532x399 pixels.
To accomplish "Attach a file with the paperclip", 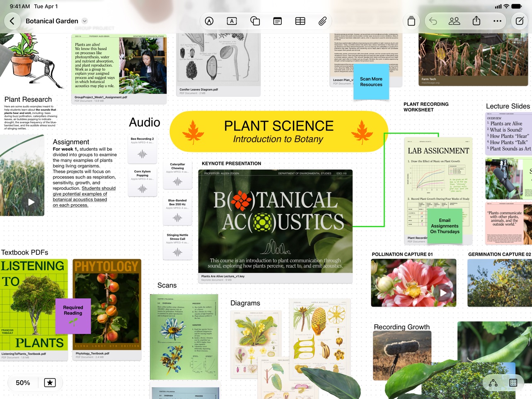I will (322, 21).
